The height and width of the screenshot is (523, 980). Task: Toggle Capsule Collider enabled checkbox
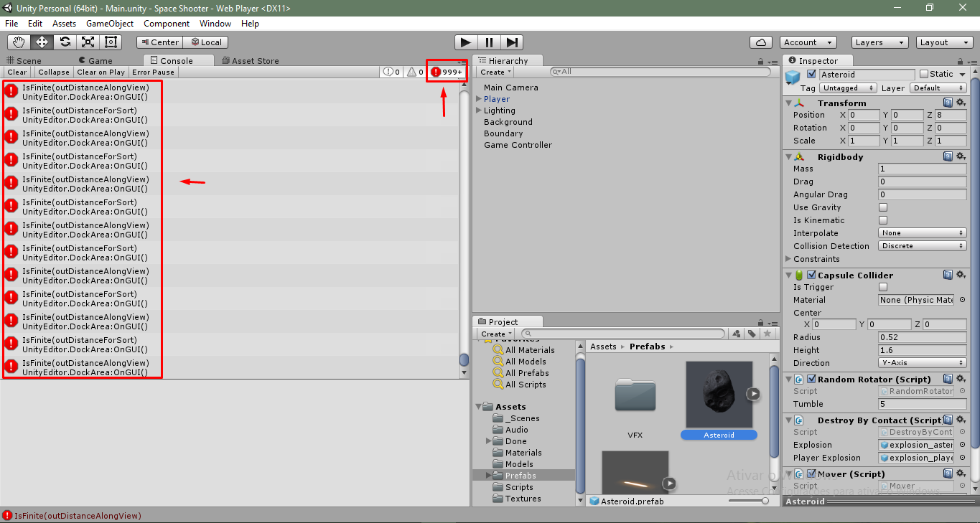(812, 275)
